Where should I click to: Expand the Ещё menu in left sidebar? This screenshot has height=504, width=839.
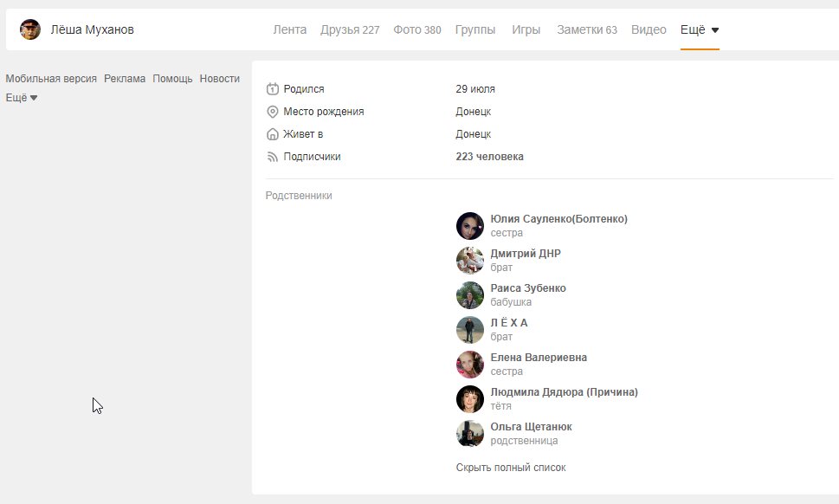22,98
